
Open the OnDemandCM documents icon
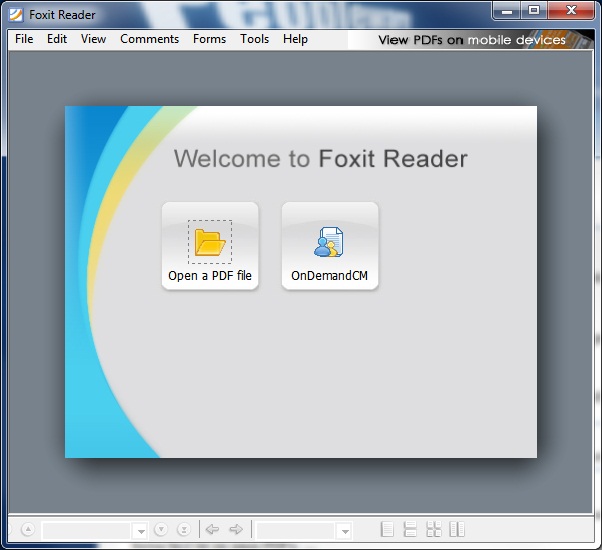click(329, 242)
